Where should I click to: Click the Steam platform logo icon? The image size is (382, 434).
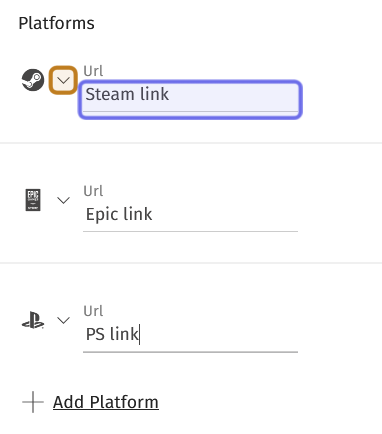pos(33,80)
